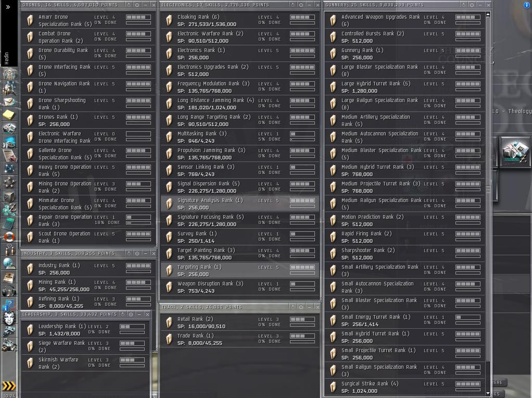
Task: Select Retail Rank (2) skill row
Action: [239, 322]
